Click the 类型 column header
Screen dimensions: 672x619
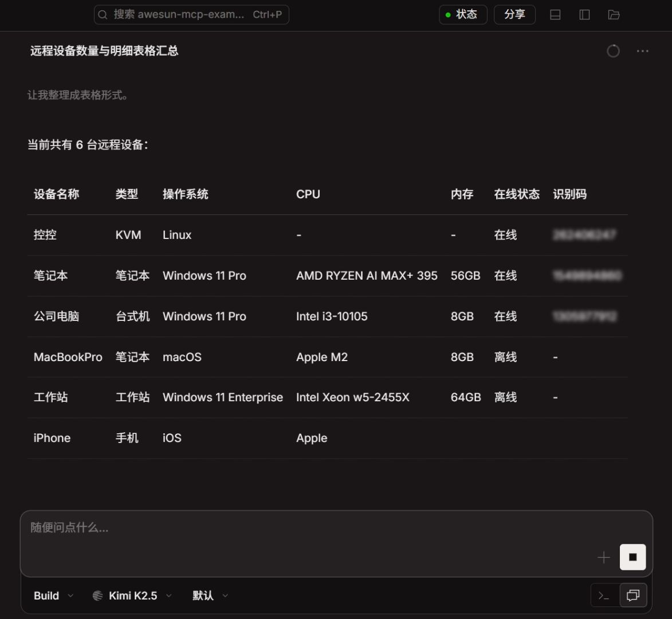127,194
